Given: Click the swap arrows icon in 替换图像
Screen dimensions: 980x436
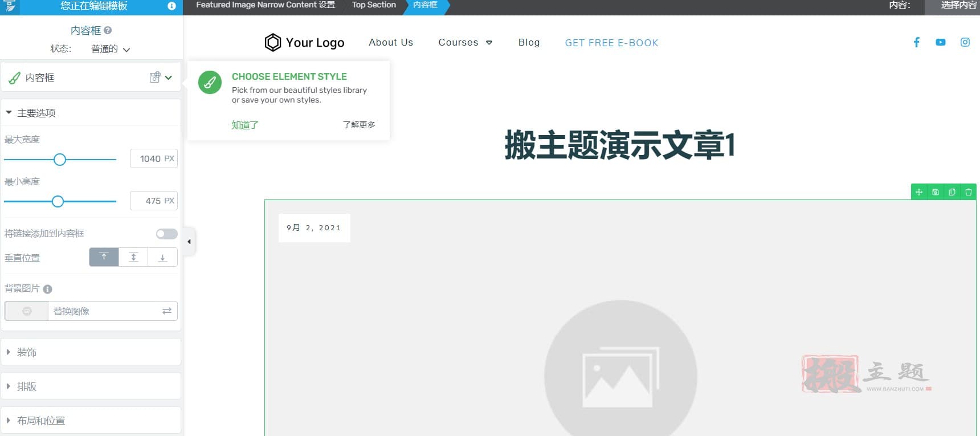Looking at the screenshot, I should pos(167,311).
